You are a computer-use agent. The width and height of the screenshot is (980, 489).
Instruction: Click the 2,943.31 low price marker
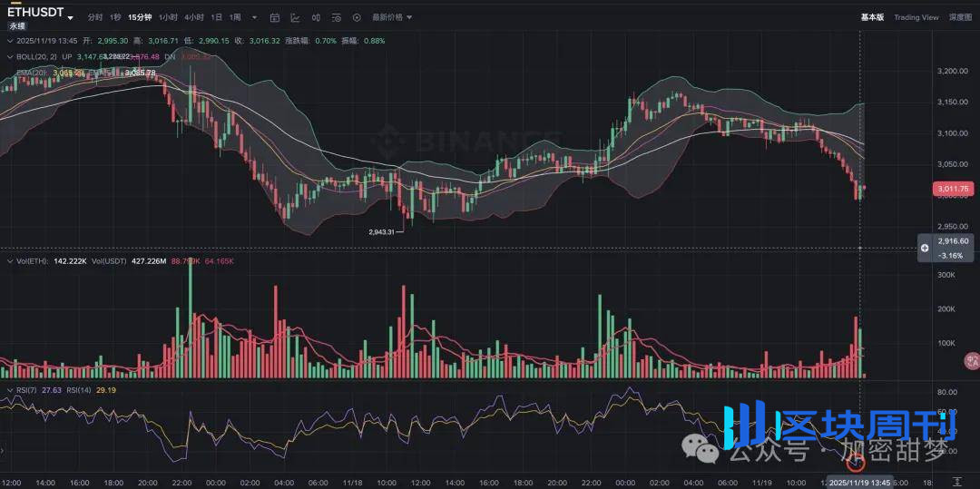(382, 231)
